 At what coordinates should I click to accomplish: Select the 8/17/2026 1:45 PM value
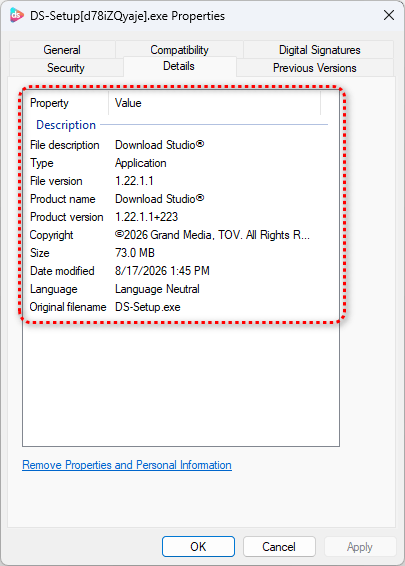click(x=162, y=271)
